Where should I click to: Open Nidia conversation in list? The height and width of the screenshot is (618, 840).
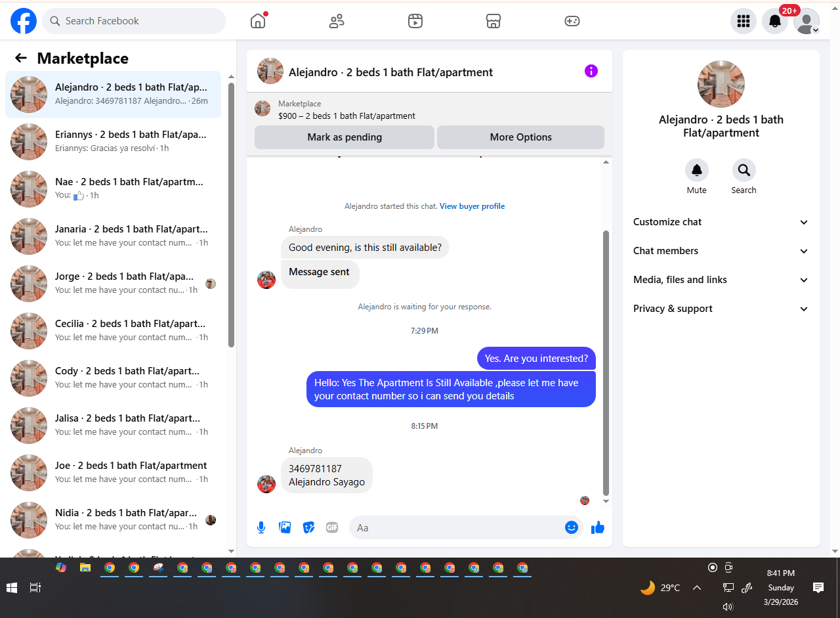coord(114,520)
